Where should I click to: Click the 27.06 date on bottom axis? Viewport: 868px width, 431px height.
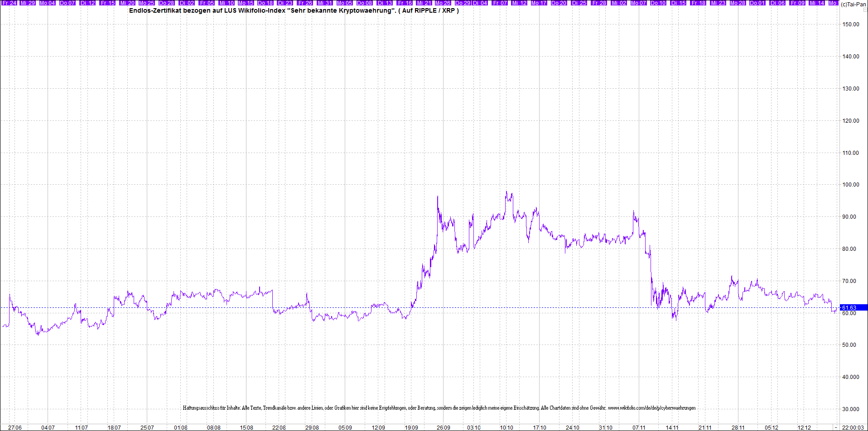(15, 427)
